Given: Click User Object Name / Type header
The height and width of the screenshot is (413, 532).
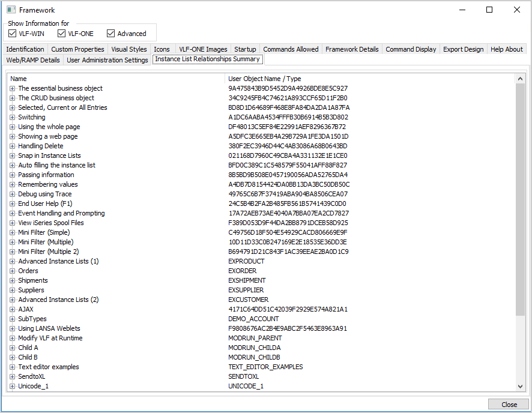Looking at the screenshot, I should 370,79.
